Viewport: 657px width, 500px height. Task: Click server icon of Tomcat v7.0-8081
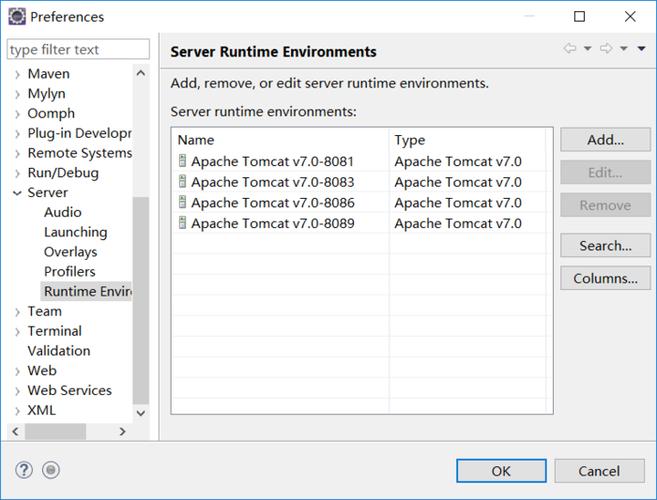click(x=182, y=161)
